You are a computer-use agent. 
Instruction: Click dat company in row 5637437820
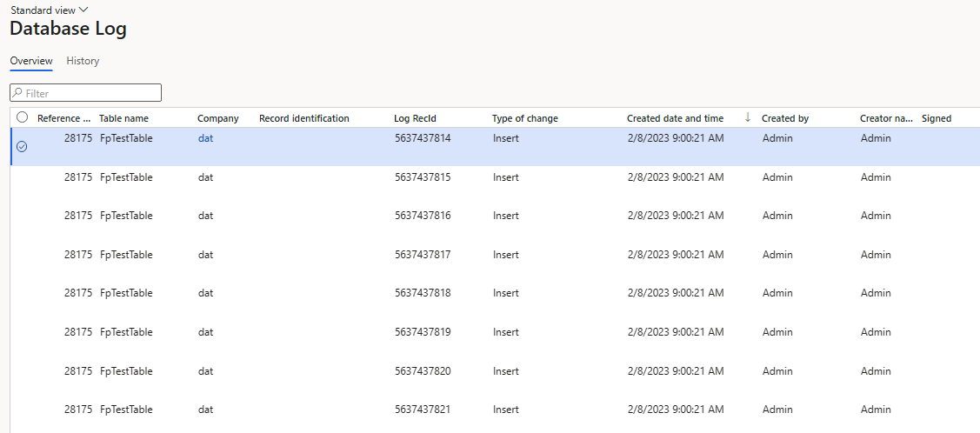click(205, 371)
